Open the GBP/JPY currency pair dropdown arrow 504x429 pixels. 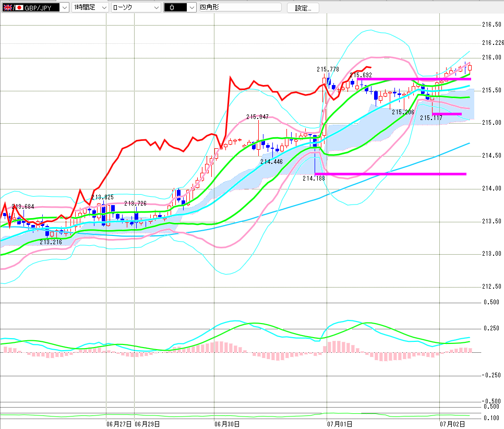[65, 8]
